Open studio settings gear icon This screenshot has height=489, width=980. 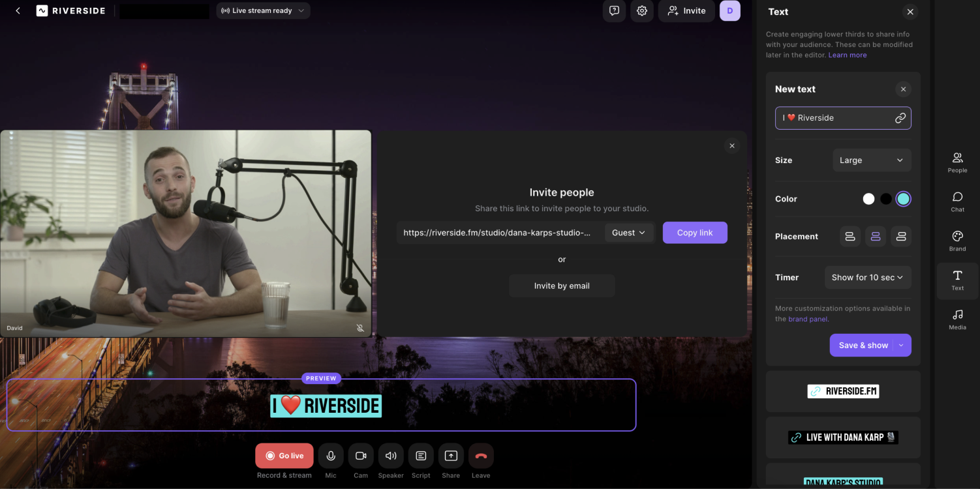(x=642, y=10)
